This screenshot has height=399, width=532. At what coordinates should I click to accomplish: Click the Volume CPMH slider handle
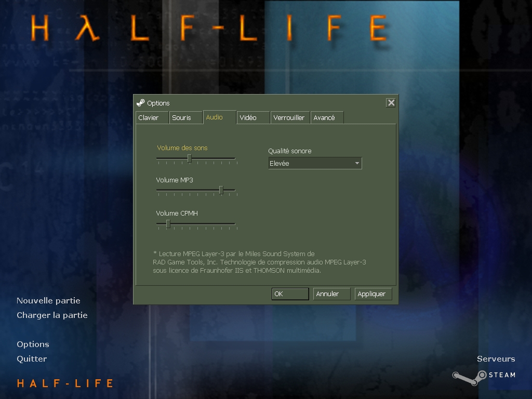click(x=168, y=224)
